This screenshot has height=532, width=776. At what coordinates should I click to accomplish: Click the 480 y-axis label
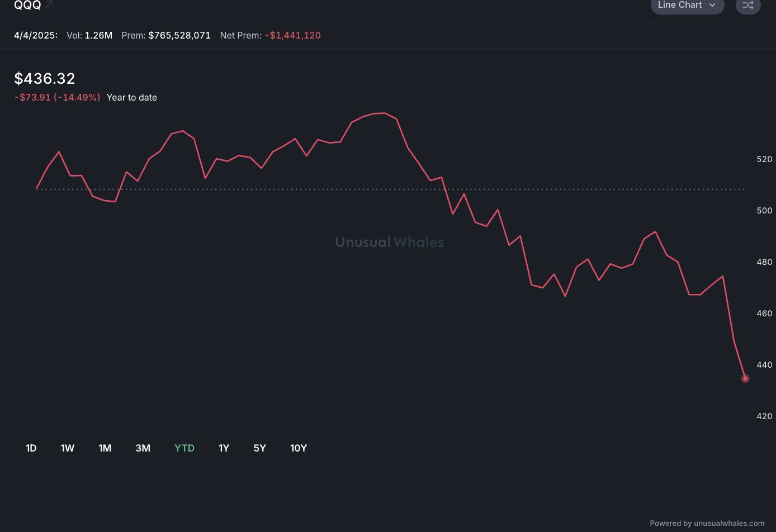764,262
